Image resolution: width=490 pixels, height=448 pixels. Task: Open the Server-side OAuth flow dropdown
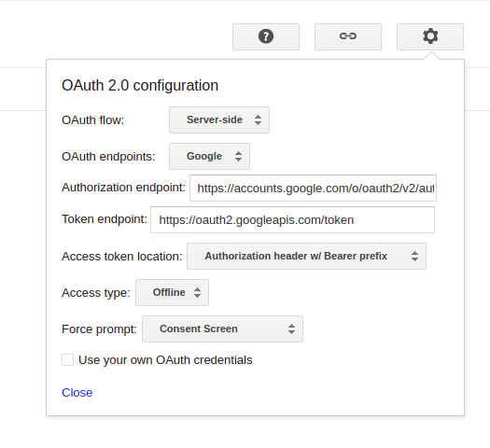click(219, 120)
